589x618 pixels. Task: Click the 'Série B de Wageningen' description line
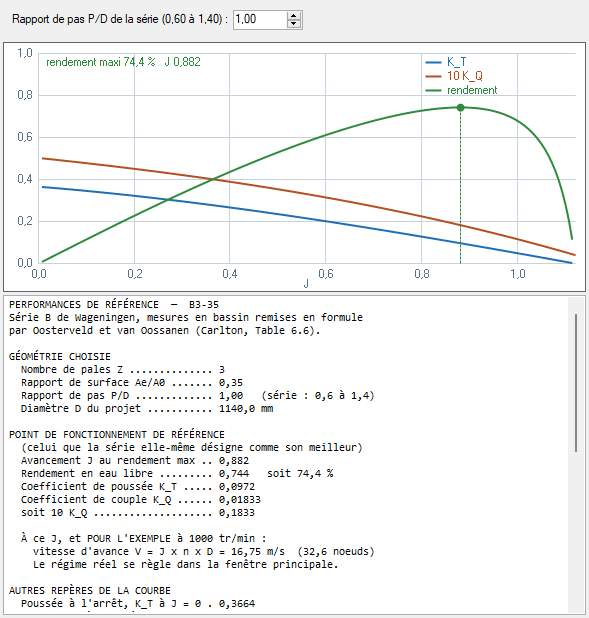186,318
